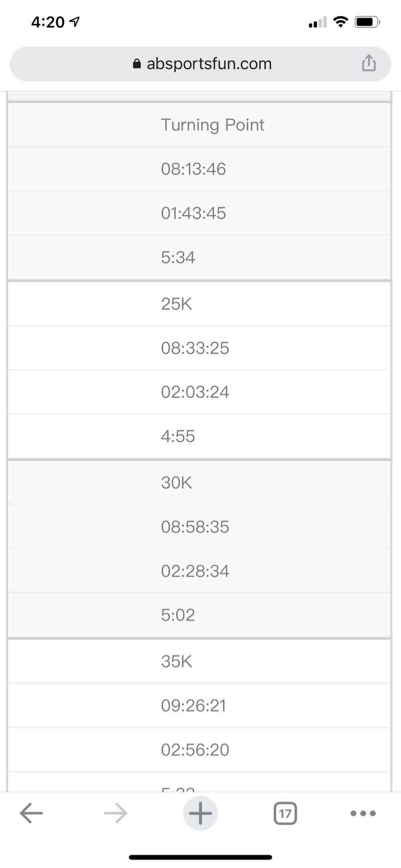Select the 25K checkpoint row
Image resolution: width=401 pixels, height=868 pixels.
point(176,304)
